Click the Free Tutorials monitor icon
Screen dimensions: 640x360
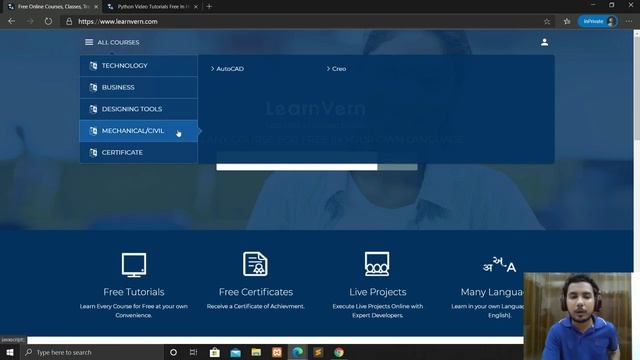(134, 265)
